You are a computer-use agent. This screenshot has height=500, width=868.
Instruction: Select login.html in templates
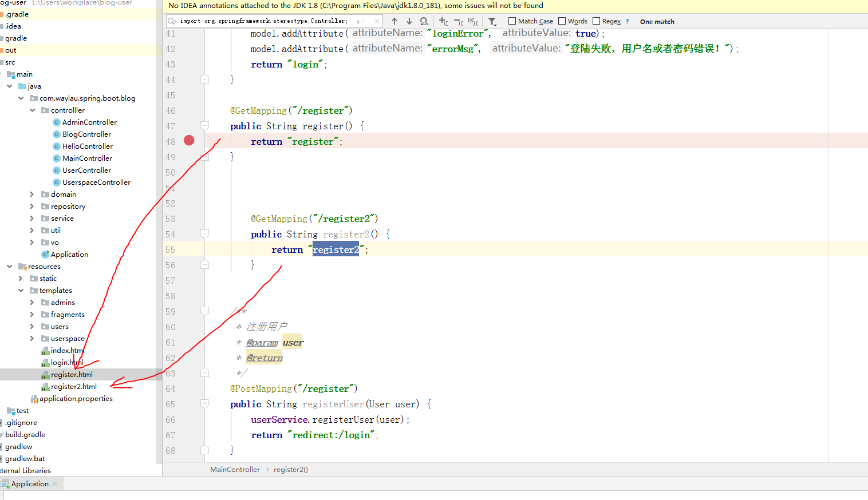click(x=67, y=363)
